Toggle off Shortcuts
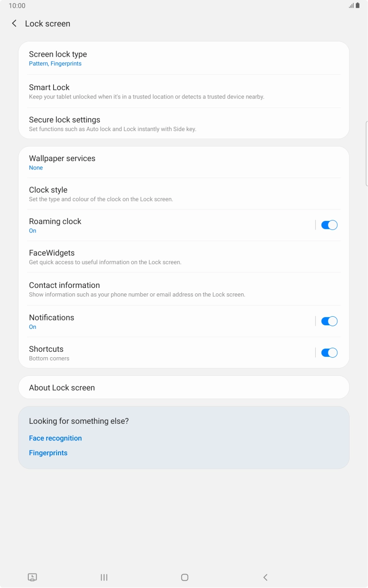This screenshot has width=368, height=588. pyautogui.click(x=329, y=352)
